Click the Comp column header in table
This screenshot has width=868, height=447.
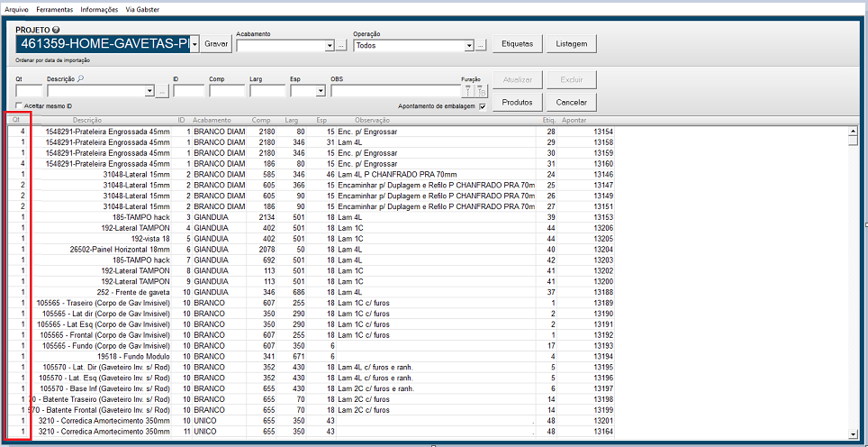[261, 120]
